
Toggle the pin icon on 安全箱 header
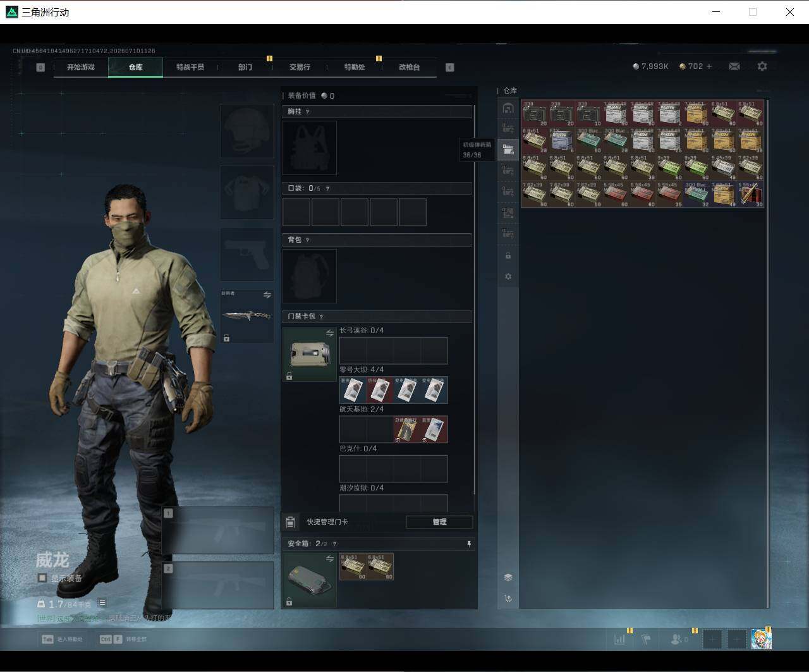click(468, 544)
